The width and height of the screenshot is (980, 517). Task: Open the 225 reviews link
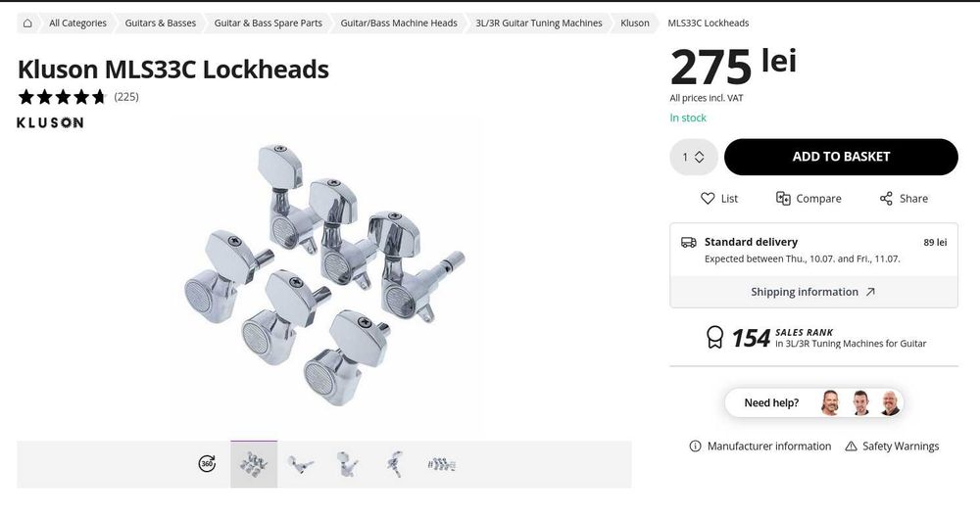pyautogui.click(x=126, y=96)
